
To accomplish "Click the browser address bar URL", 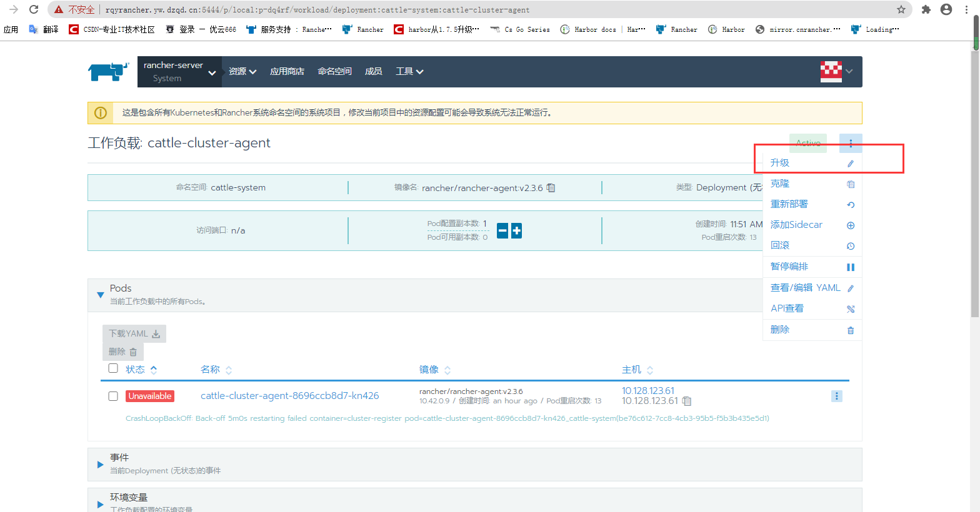I will tap(317, 10).
